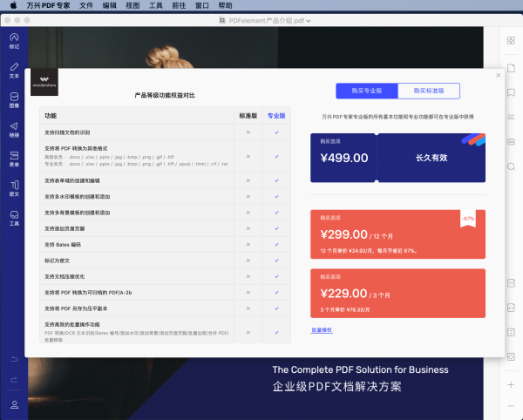This screenshot has height=420, width=523.
Task: Click the 支持多水印模板的创建和添加 row
Action: 165,196
